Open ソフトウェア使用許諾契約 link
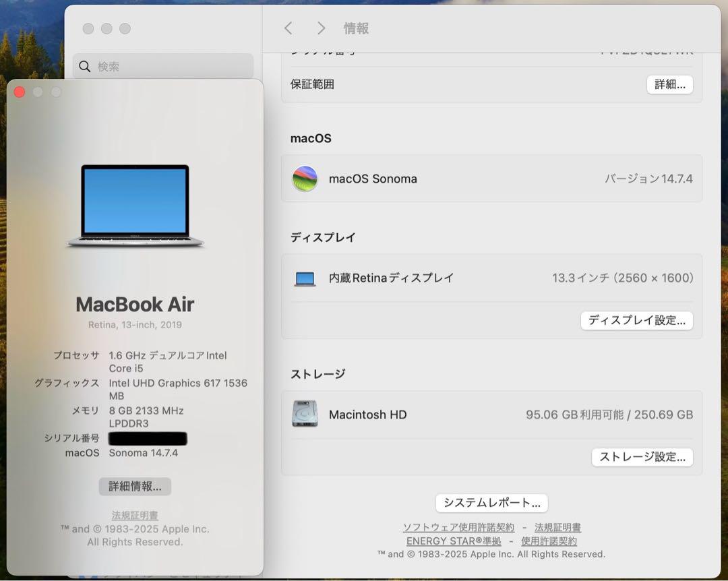The width and height of the screenshot is (728, 581). pyautogui.click(x=459, y=528)
